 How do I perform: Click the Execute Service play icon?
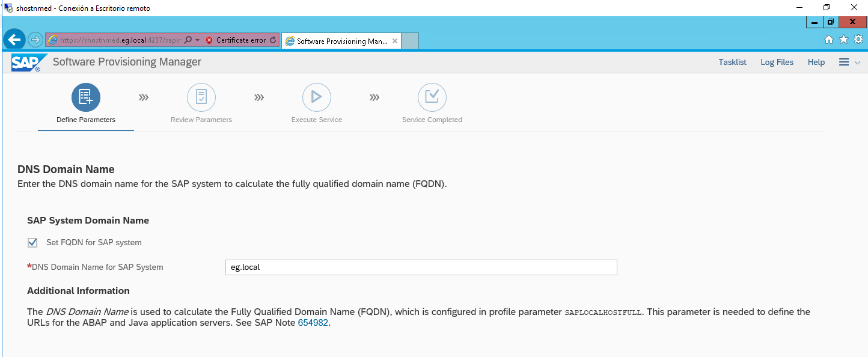pyautogui.click(x=317, y=97)
